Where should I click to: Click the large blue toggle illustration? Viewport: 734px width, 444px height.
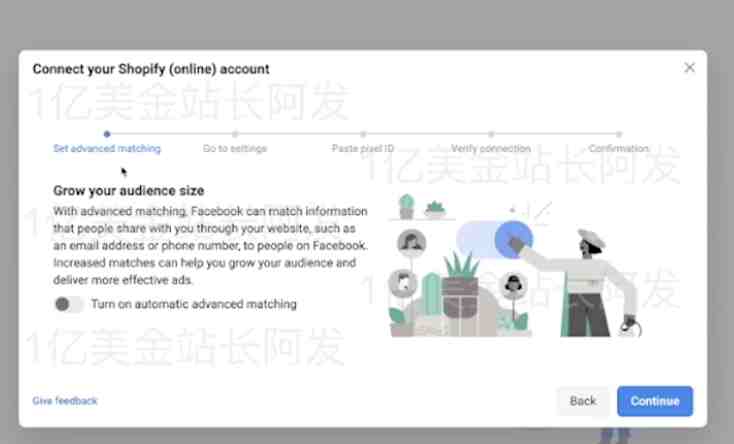click(494, 240)
